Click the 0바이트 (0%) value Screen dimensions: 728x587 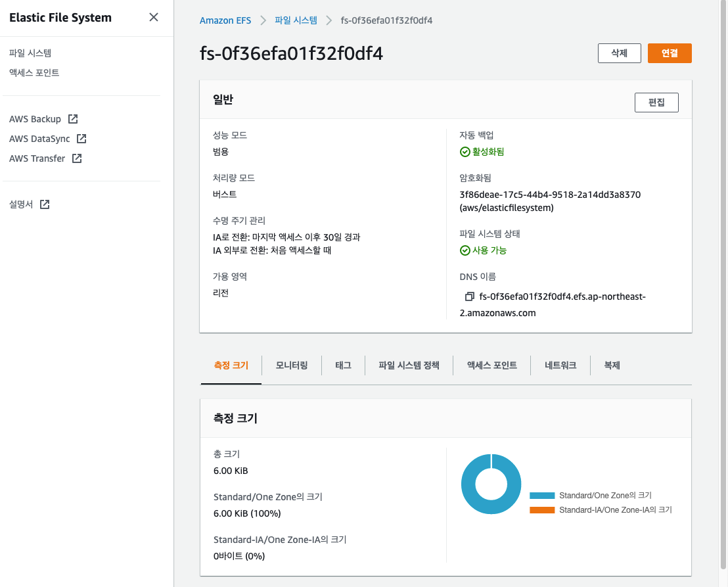239,556
